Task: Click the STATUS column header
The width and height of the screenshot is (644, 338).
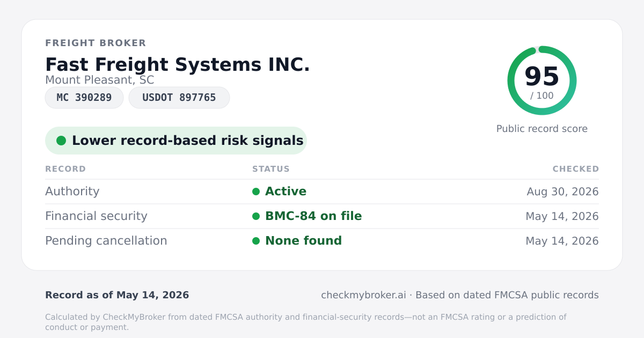Action: click(271, 169)
